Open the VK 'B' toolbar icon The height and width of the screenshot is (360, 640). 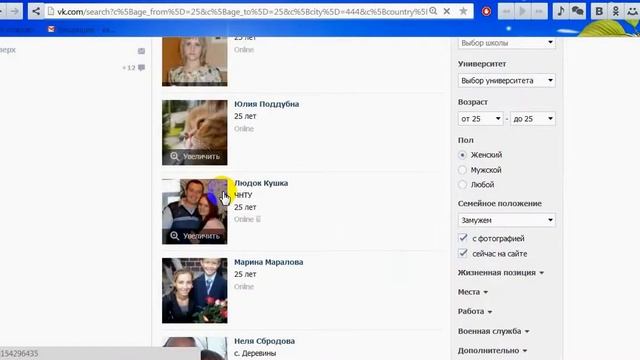click(x=599, y=11)
